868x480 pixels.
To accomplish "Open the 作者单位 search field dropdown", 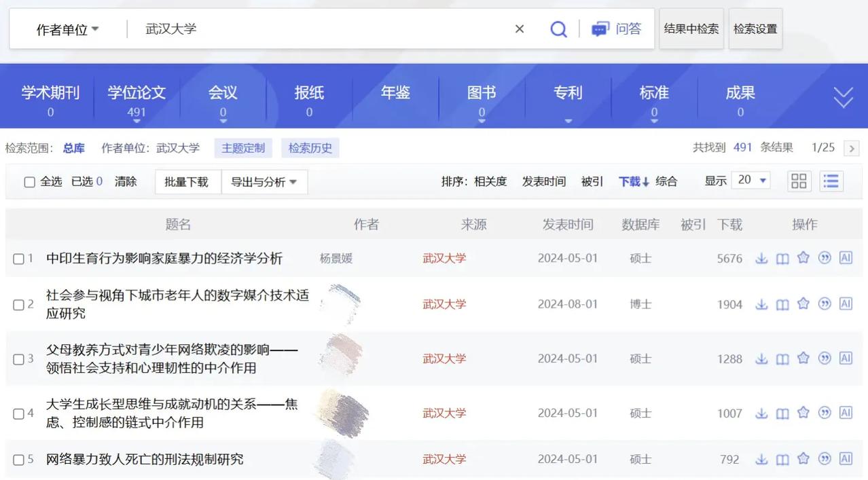I will point(67,29).
